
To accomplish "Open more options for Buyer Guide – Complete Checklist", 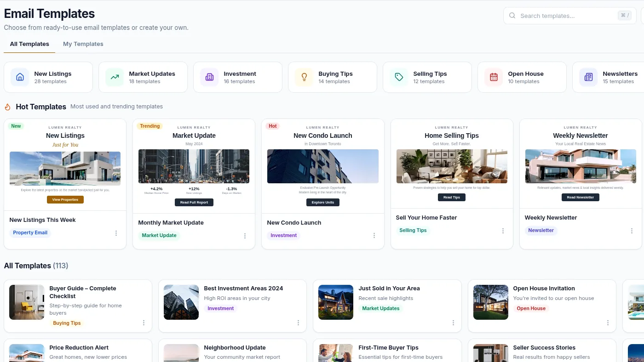I will tap(144, 323).
